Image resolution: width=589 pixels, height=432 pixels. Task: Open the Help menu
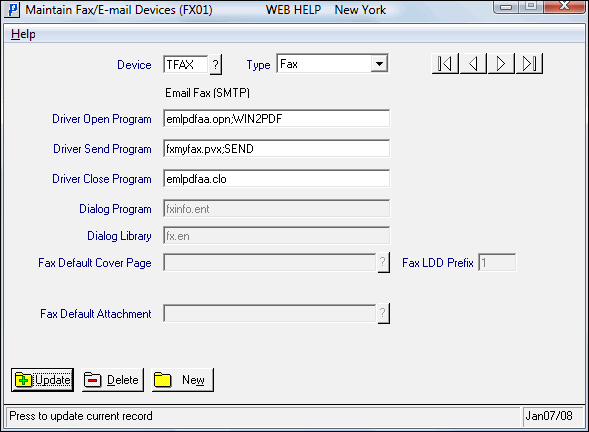23,34
